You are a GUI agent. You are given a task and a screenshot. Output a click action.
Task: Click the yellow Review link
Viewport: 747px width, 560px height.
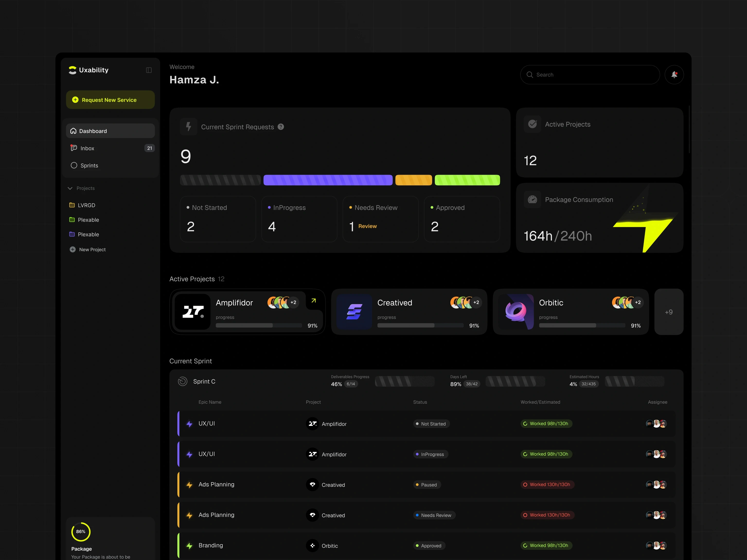(367, 226)
